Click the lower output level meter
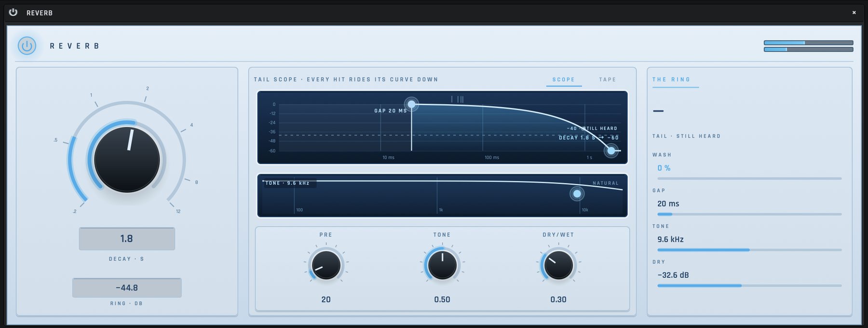868x328 pixels. click(809, 49)
